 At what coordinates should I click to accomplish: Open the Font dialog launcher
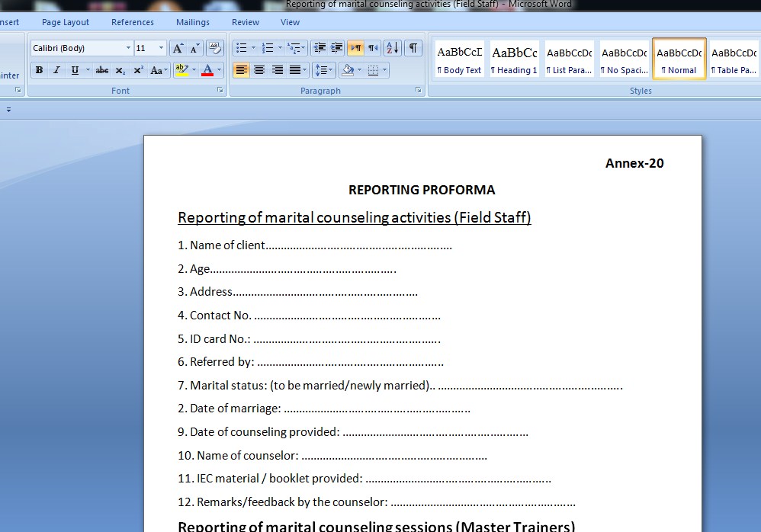tap(220, 90)
